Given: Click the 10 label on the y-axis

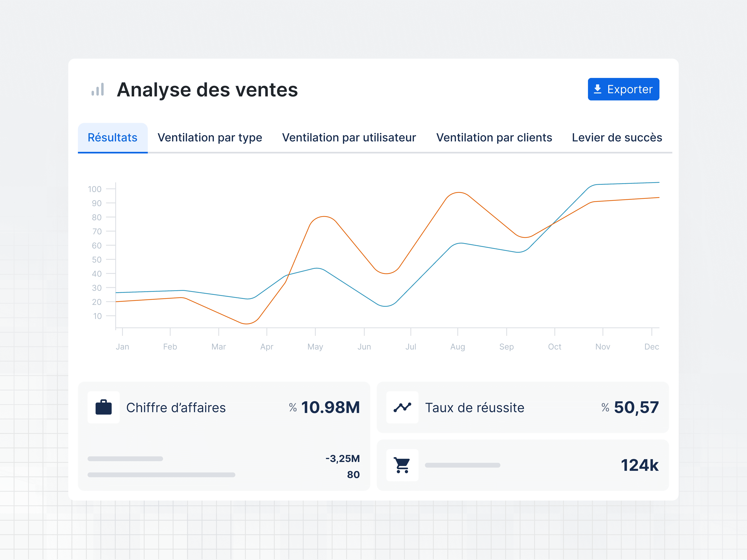Looking at the screenshot, I should point(97,316).
